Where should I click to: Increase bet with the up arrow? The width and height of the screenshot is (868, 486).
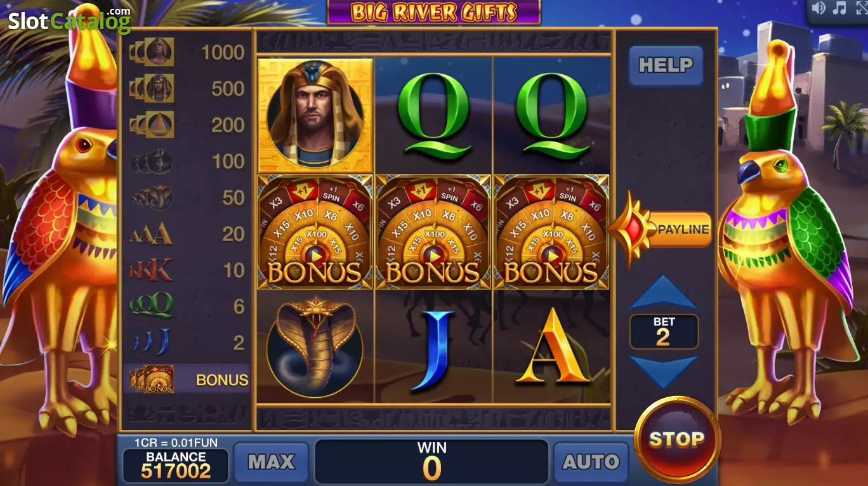tap(663, 292)
